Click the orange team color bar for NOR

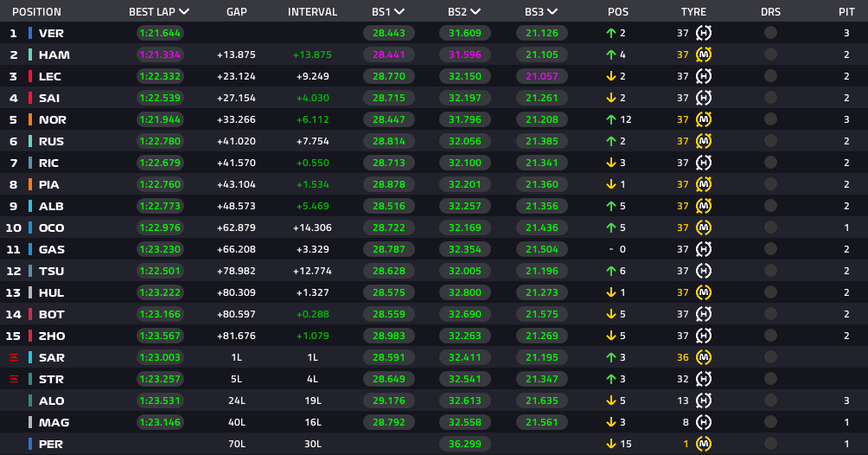click(30, 119)
